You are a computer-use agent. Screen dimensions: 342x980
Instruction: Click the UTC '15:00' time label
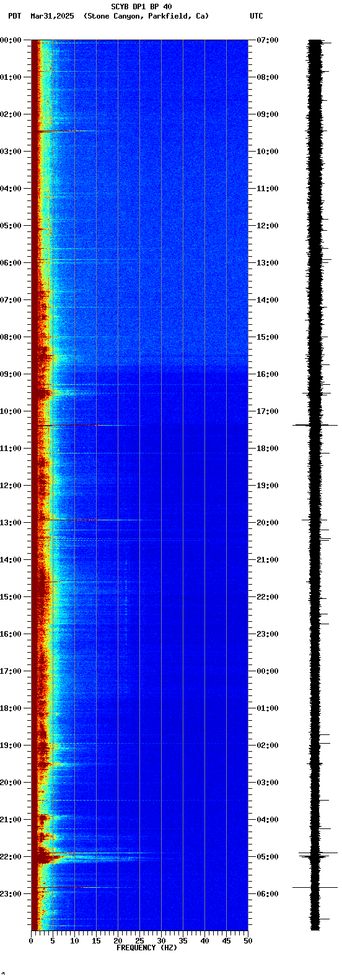coord(268,337)
